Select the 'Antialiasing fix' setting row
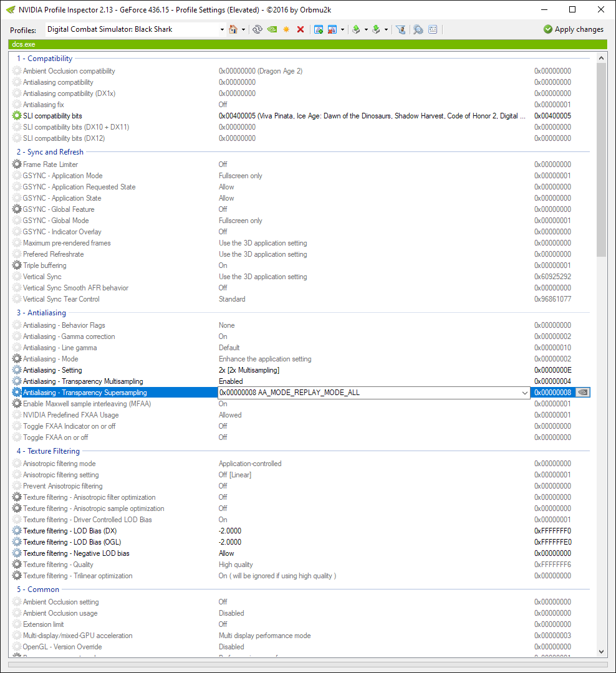Screen dimensions: 616x673 [x=301, y=104]
